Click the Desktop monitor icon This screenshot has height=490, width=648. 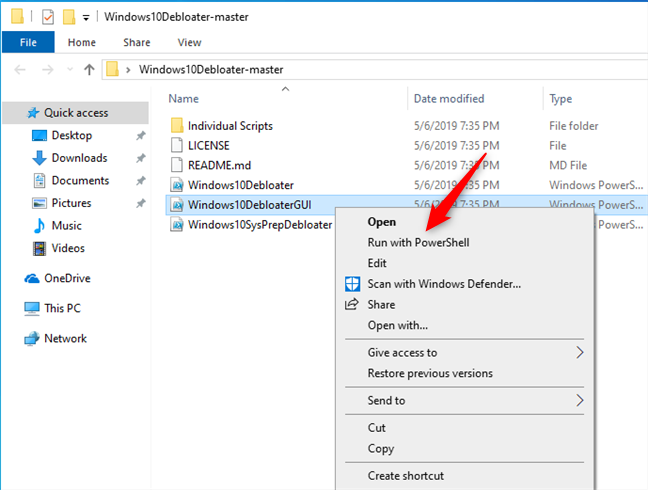pyautogui.click(x=39, y=136)
